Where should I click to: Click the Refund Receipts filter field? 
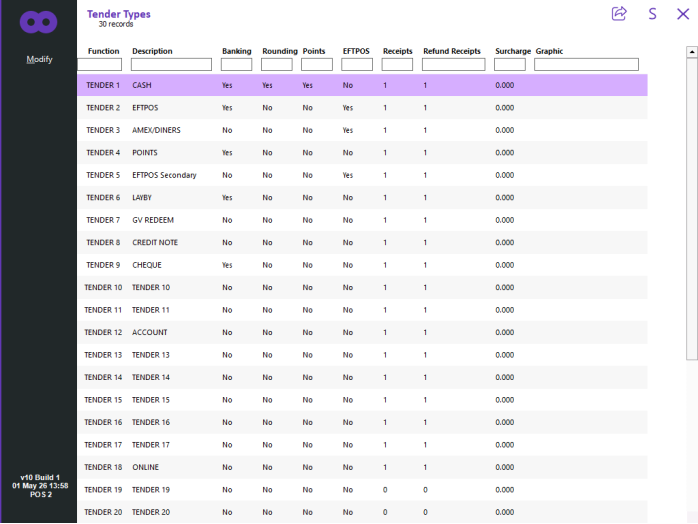click(x=453, y=65)
